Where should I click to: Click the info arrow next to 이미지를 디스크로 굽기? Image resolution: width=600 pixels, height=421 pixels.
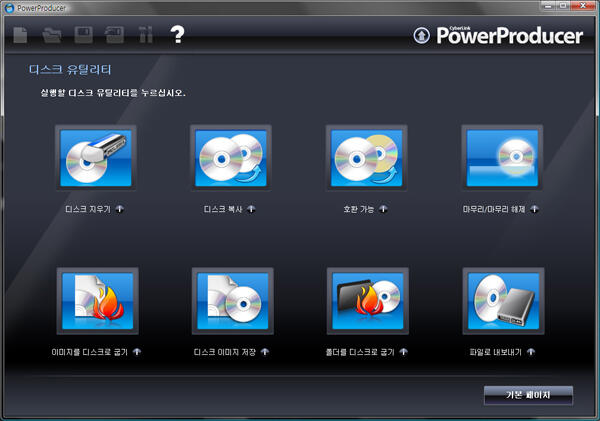tap(137, 352)
